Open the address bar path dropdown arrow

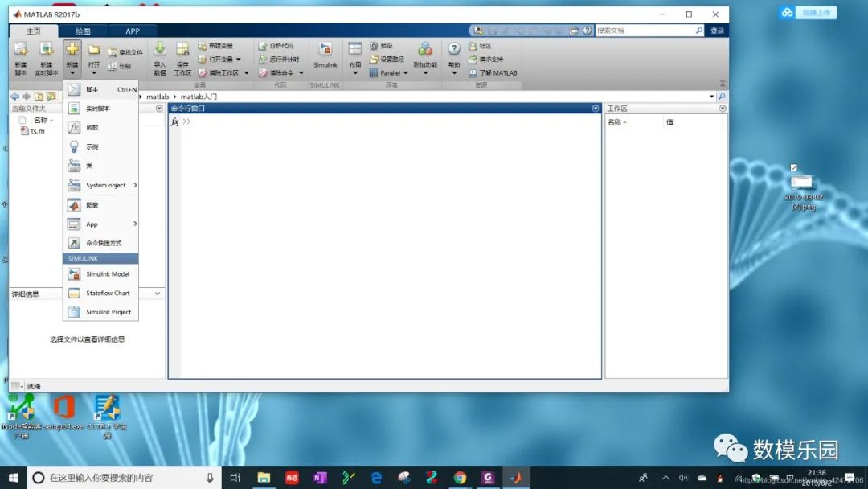tap(711, 97)
